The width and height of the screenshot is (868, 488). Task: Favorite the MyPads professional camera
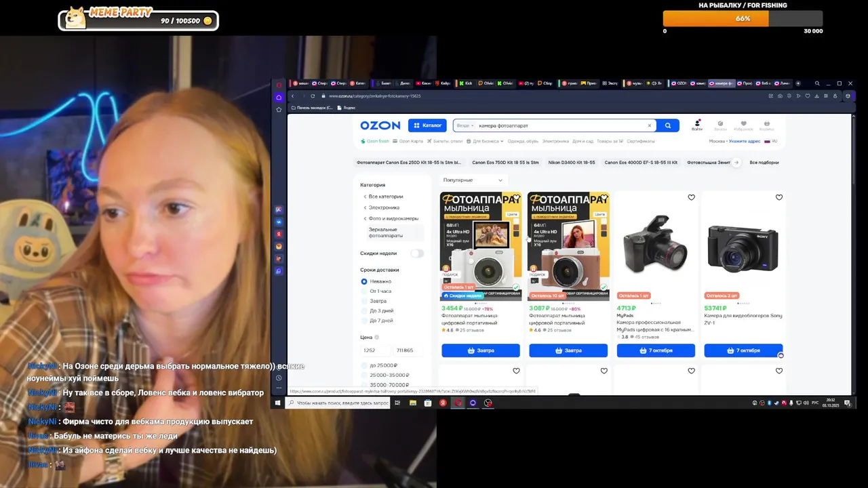pyautogui.click(x=691, y=198)
